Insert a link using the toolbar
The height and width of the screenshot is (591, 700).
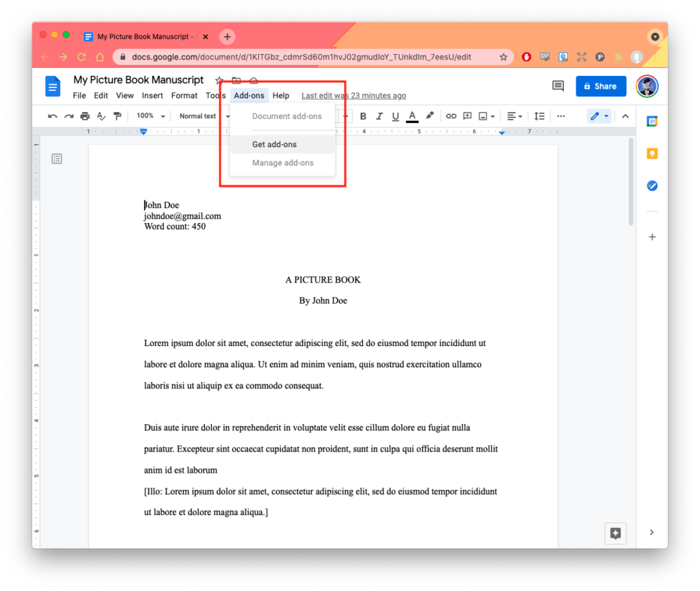(451, 116)
